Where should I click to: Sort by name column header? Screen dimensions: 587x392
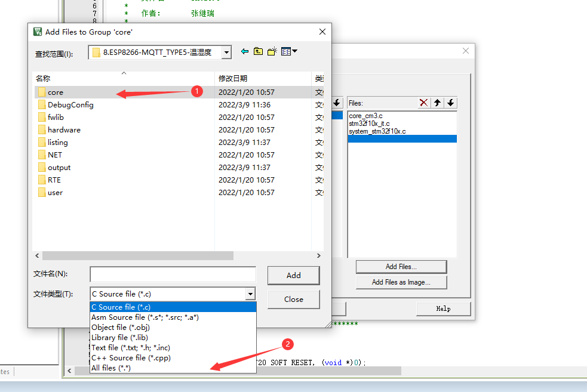click(x=124, y=79)
